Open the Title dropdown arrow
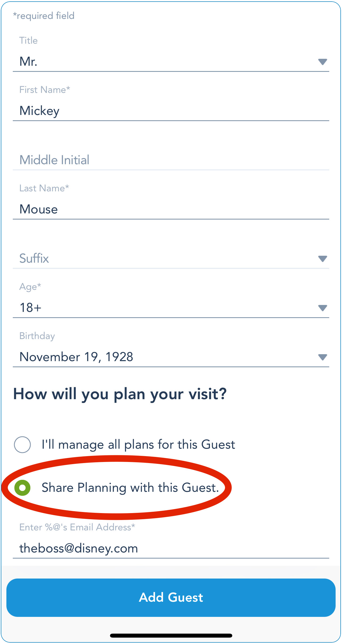The height and width of the screenshot is (644, 342). 322,62
